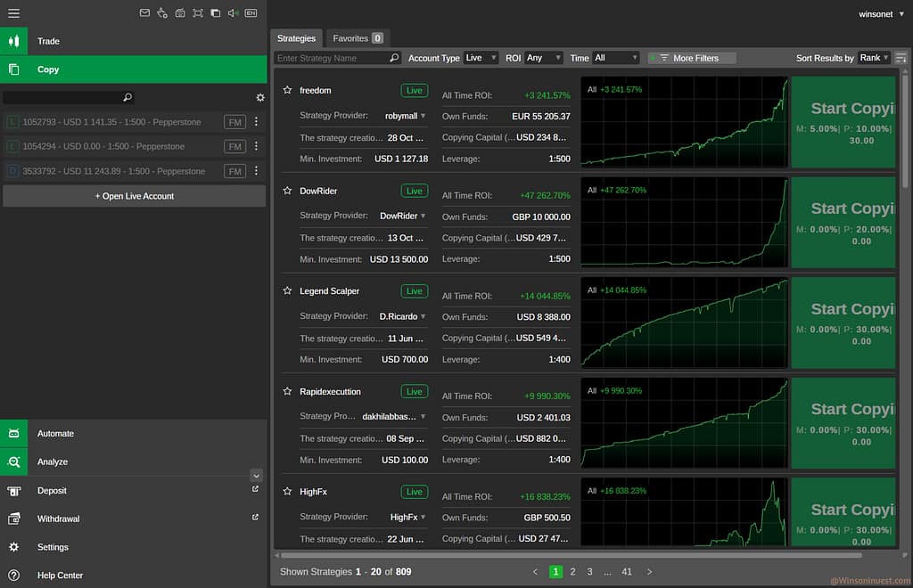Open the Analyze section icon
The height and width of the screenshot is (588, 913).
pyautogui.click(x=13, y=462)
